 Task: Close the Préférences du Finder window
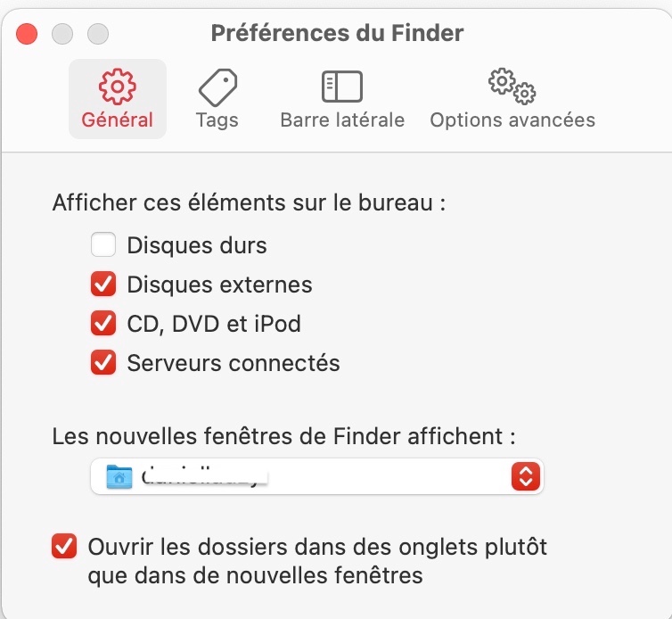(28, 34)
